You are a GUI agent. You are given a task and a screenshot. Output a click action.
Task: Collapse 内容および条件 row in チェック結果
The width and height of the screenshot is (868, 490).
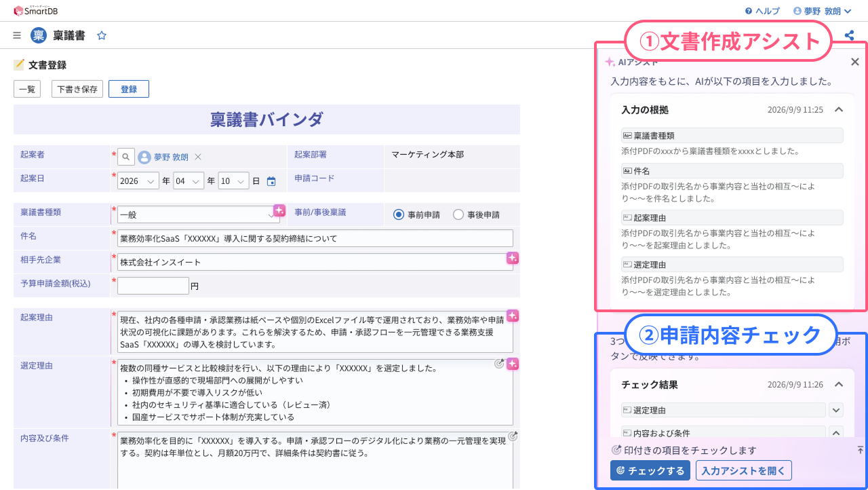pyautogui.click(x=836, y=433)
